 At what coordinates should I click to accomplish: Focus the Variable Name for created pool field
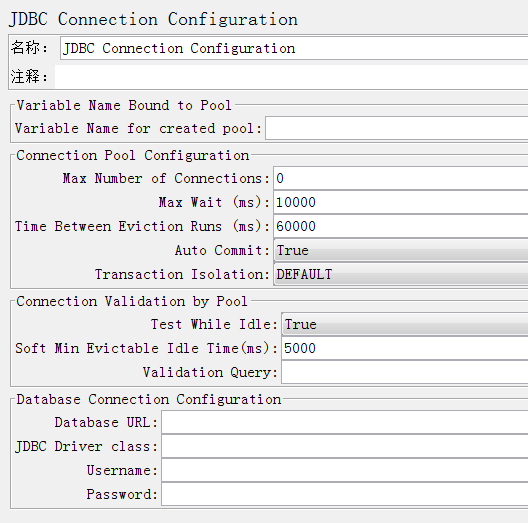coord(397,128)
